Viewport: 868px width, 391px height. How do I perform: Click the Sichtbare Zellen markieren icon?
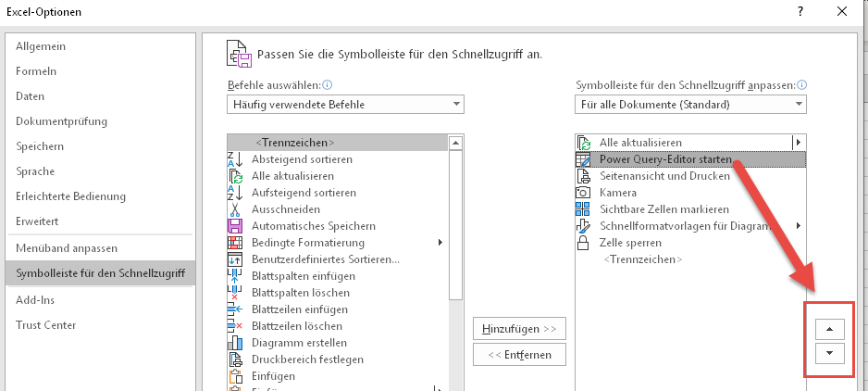[x=583, y=209]
